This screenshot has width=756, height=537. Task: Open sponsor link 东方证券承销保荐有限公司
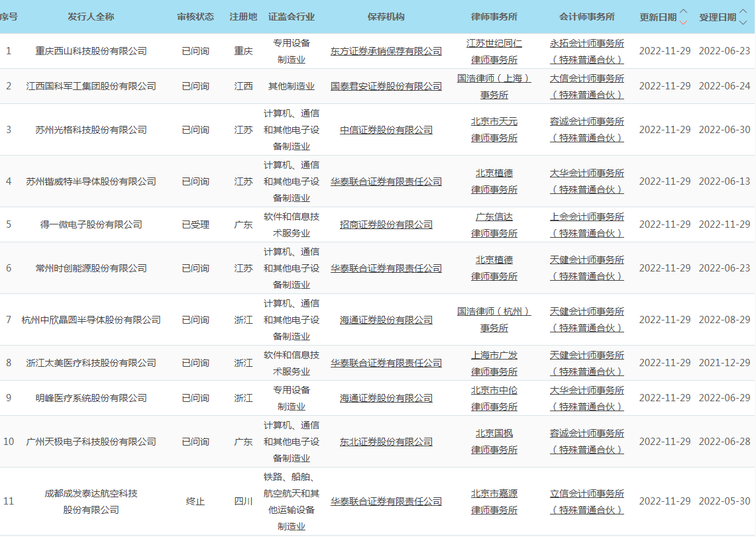point(386,51)
